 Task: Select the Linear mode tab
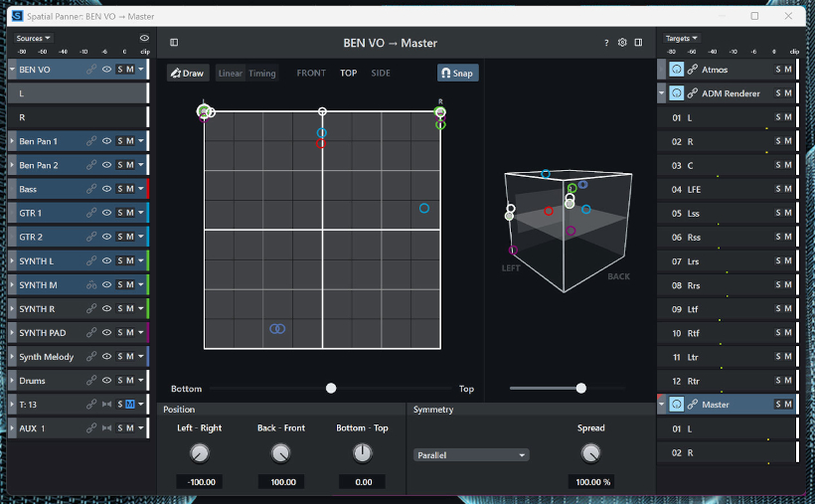(231, 74)
